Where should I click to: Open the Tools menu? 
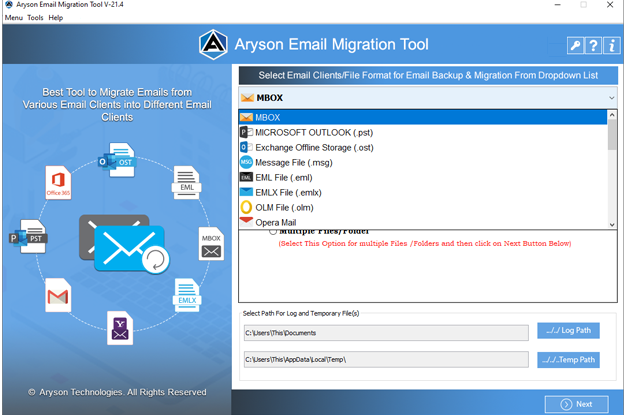(x=35, y=18)
